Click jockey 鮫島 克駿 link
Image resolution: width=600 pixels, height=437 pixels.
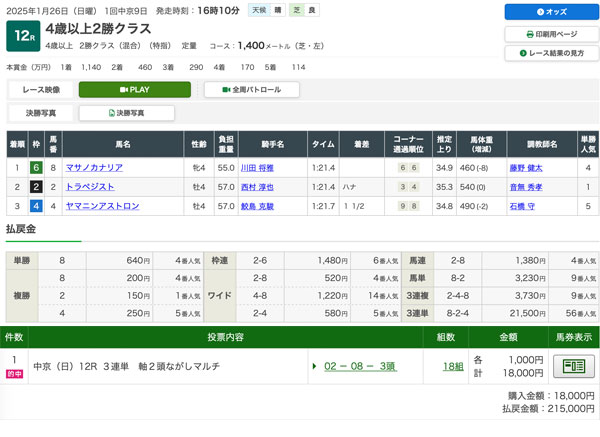[256, 206]
